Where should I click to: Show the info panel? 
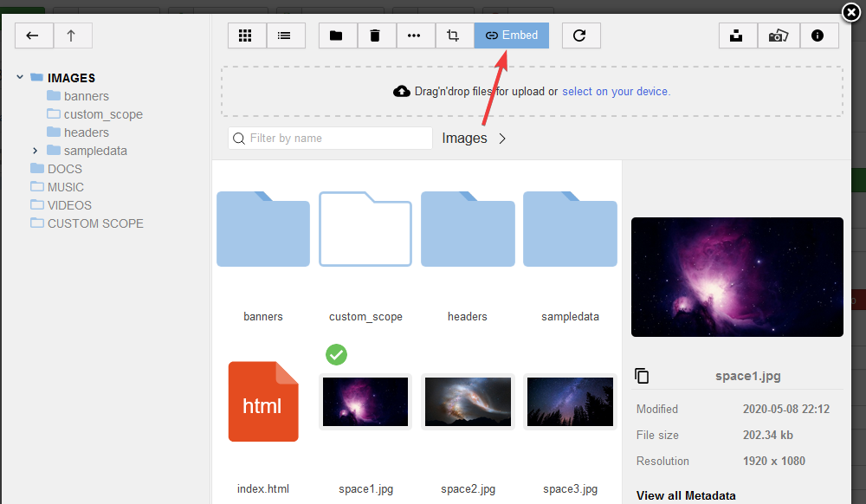pos(818,36)
